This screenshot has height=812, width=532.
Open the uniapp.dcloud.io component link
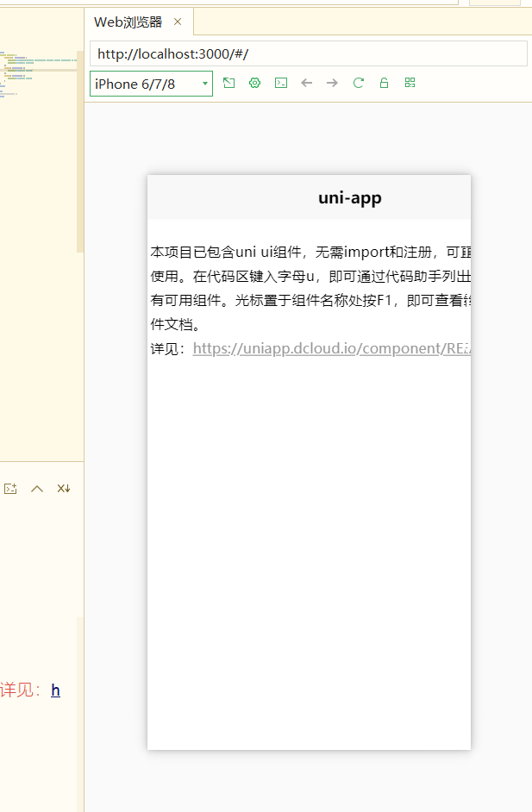(331, 348)
